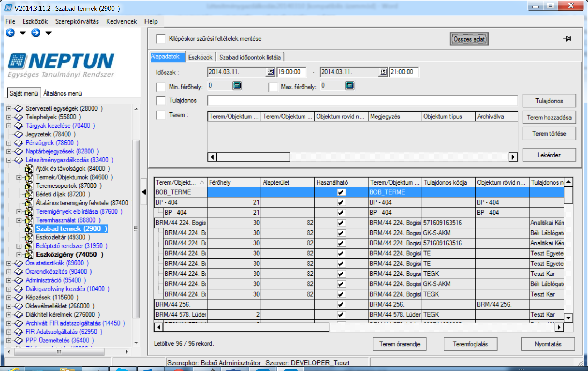588x371 pixels.
Task: Click the NEPTUN logo
Action: [61, 65]
